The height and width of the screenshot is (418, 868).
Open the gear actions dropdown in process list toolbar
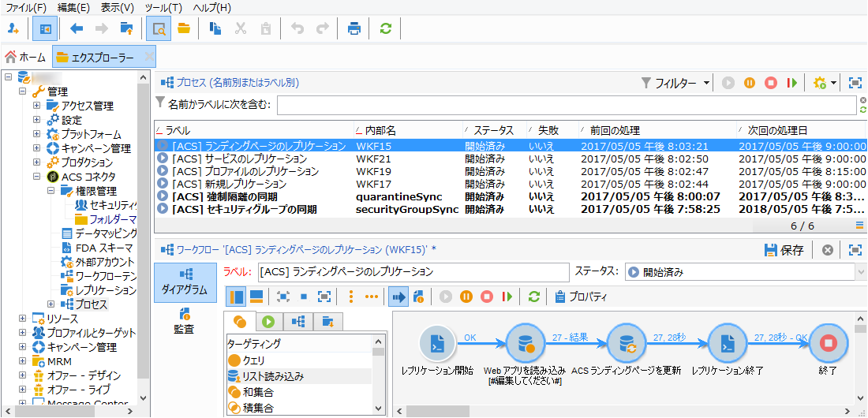[825, 83]
